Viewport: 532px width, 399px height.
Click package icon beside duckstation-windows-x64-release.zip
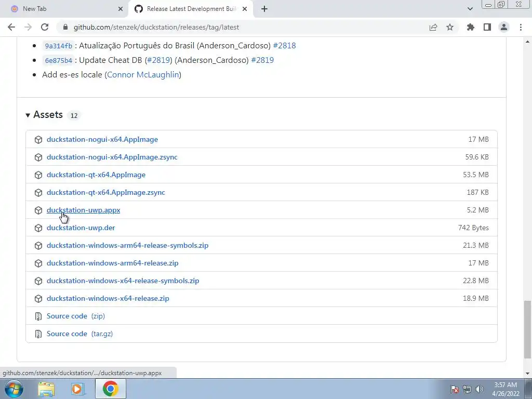click(38, 299)
